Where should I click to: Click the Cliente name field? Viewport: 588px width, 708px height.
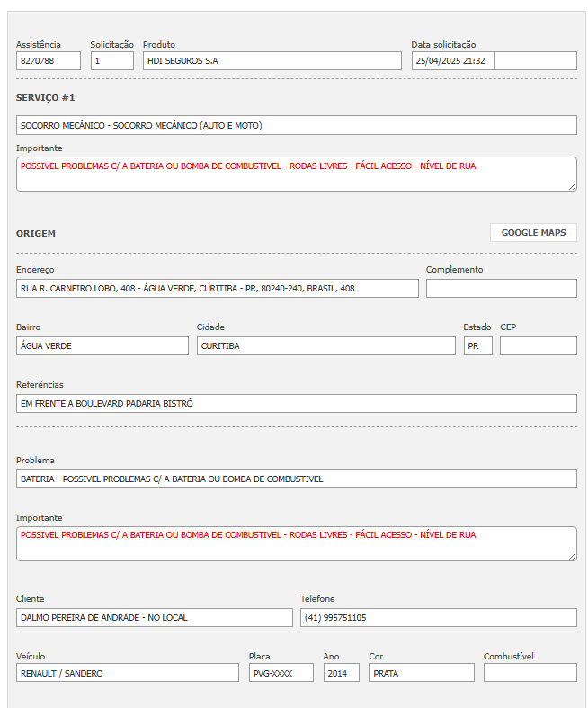(x=155, y=618)
